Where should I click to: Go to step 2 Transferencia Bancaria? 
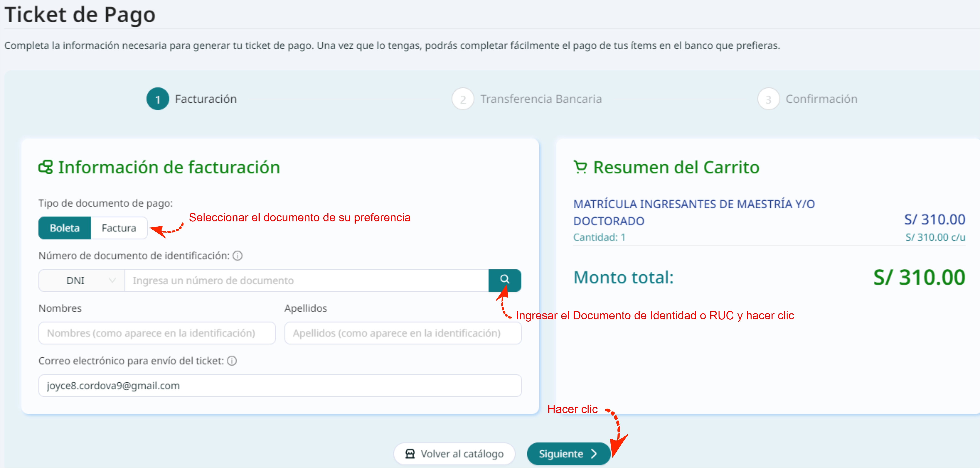tap(527, 99)
